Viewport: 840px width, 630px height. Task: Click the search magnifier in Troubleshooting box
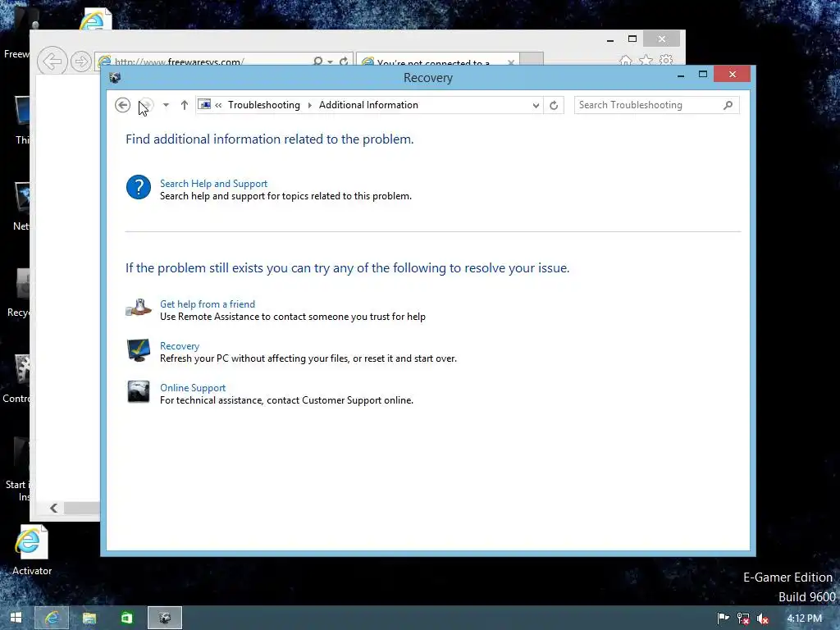(728, 105)
